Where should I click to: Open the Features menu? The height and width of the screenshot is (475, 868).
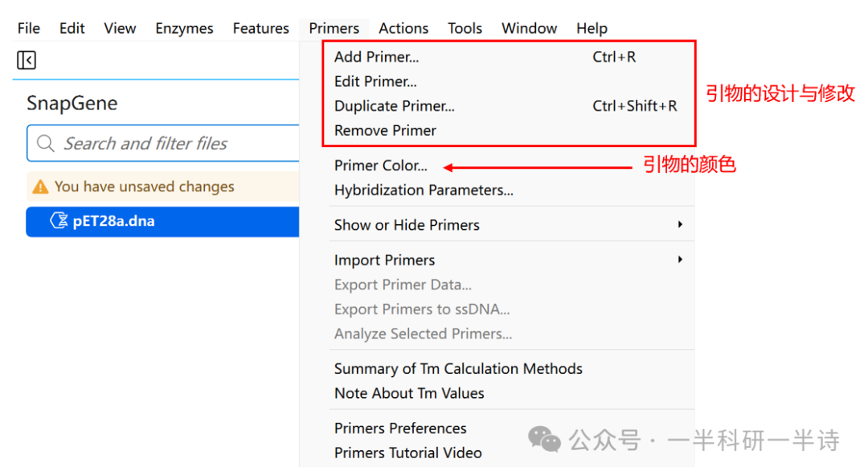260,28
